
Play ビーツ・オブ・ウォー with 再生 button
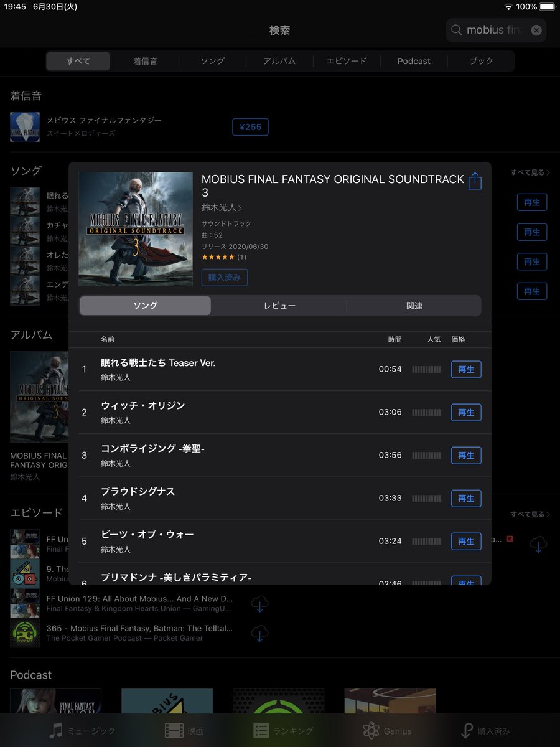pos(466,542)
